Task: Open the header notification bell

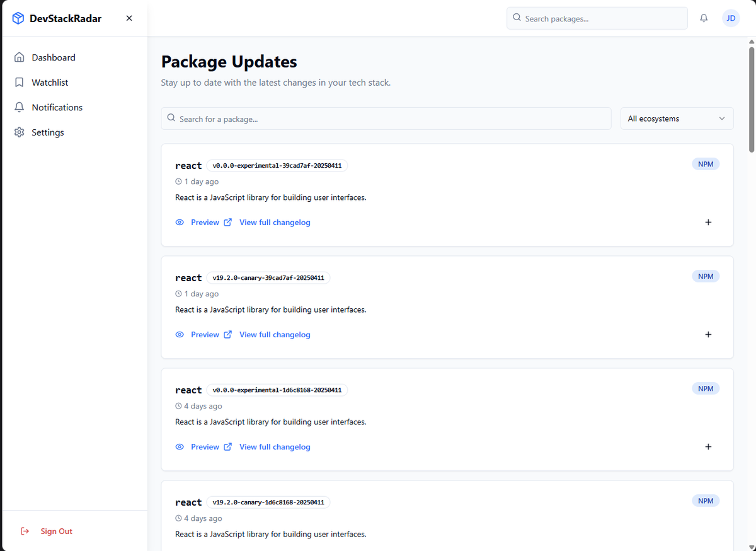Action: pos(704,18)
